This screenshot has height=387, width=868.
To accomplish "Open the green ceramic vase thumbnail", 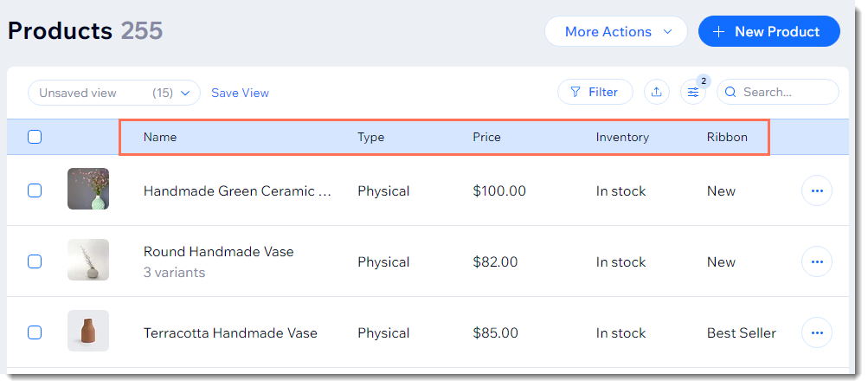I will 88,189.
